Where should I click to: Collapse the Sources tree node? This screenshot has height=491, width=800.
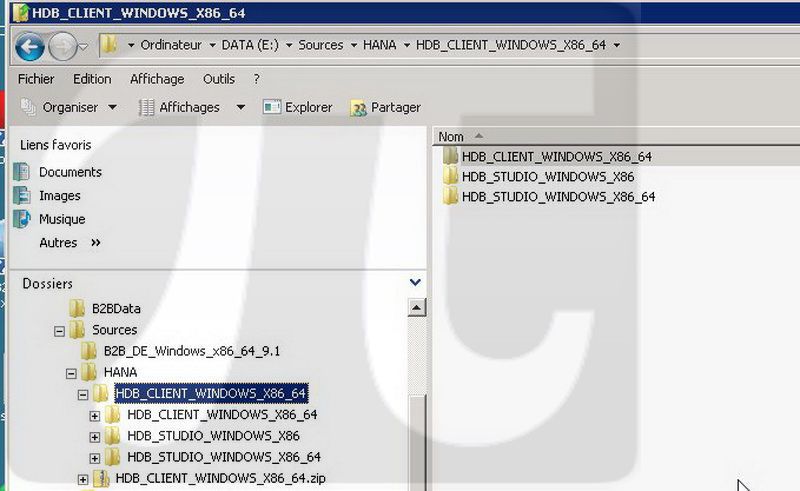pos(59,331)
